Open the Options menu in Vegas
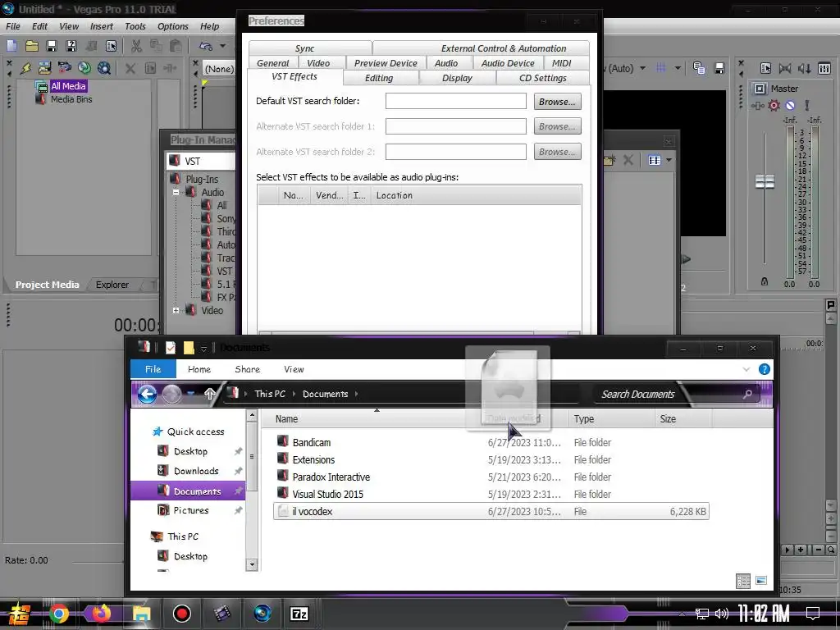The image size is (840, 630). [x=172, y=26]
